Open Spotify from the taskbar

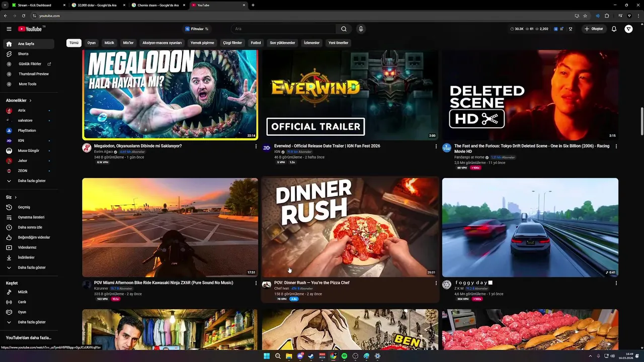(344, 356)
